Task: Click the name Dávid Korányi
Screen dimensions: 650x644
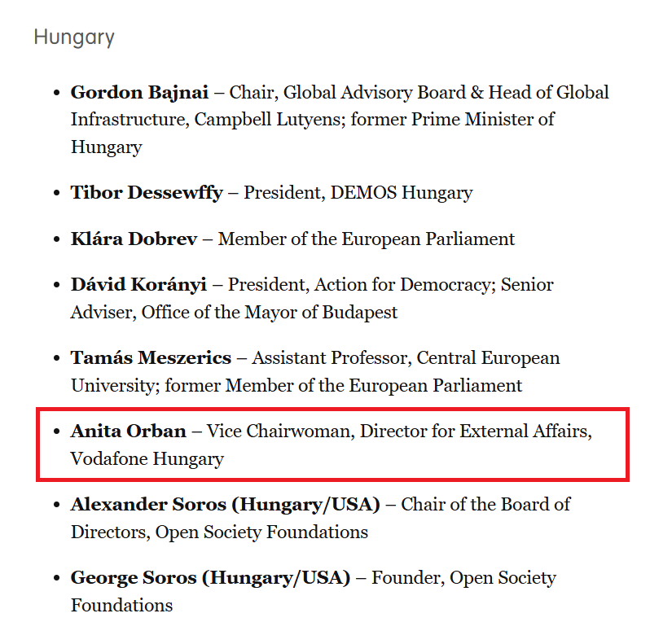Action: coord(138,285)
